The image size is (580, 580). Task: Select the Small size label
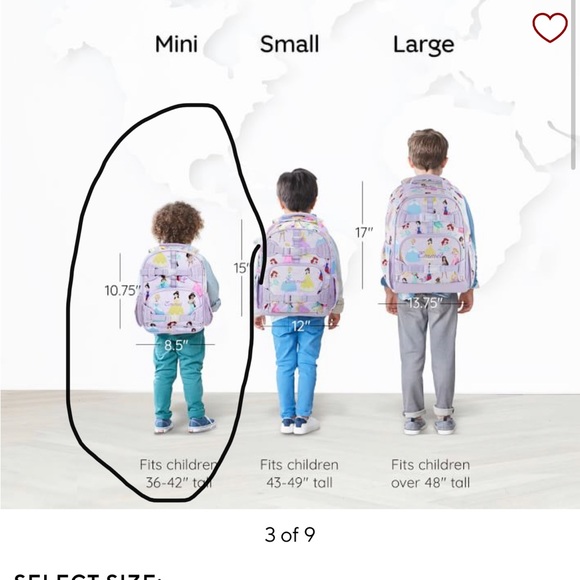click(x=289, y=44)
